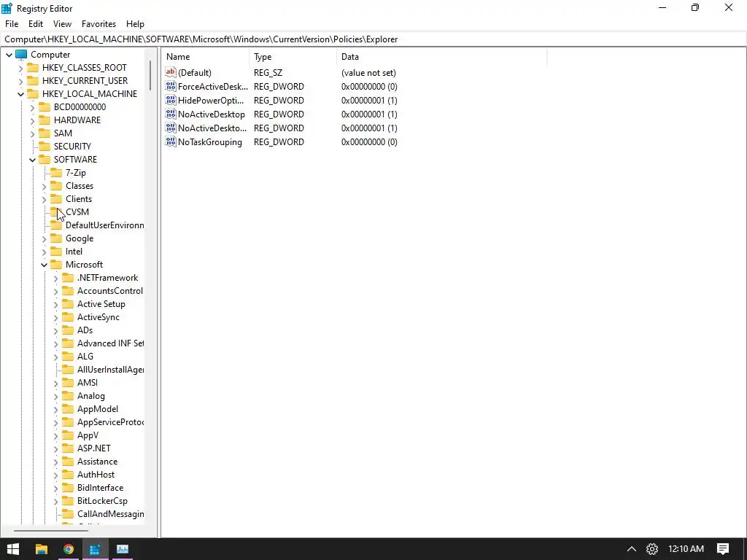Click the NoTaskGrouping DWORD value icon
Screen dimensions: 747x560
171,141
